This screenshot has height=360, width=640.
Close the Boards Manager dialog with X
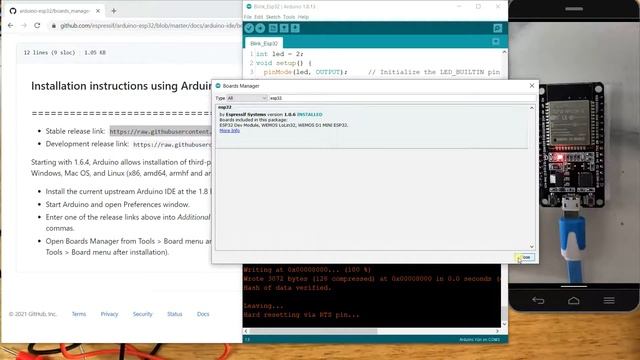click(531, 86)
